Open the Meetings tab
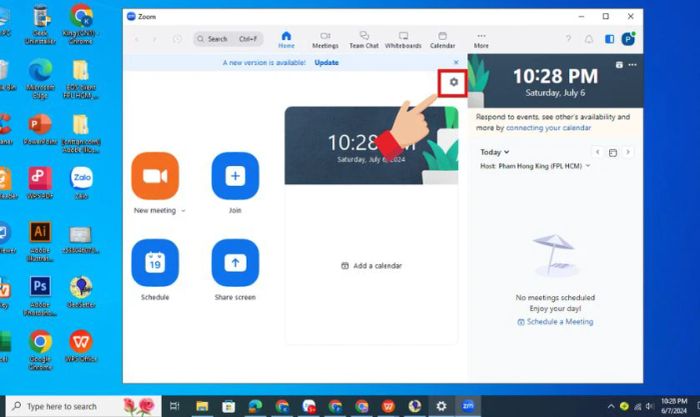The image size is (700, 417). (x=325, y=40)
